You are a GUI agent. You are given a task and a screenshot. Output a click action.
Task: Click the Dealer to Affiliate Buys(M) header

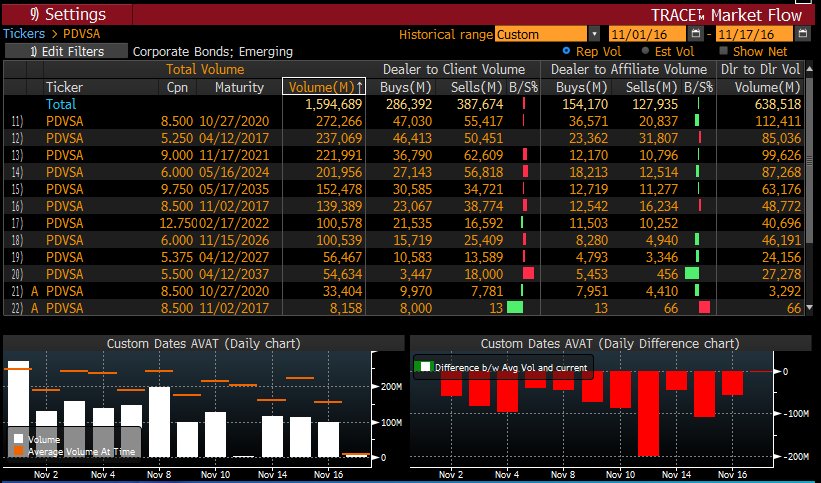coord(581,87)
